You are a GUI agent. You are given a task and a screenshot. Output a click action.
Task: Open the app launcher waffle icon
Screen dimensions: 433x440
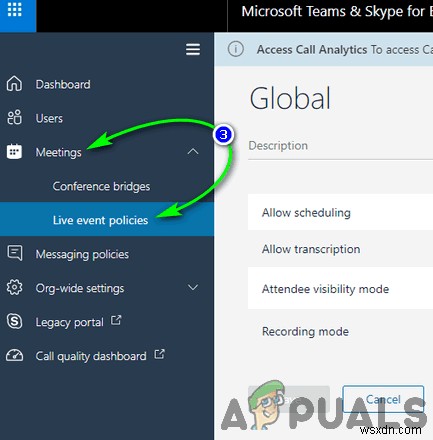tap(14, 10)
